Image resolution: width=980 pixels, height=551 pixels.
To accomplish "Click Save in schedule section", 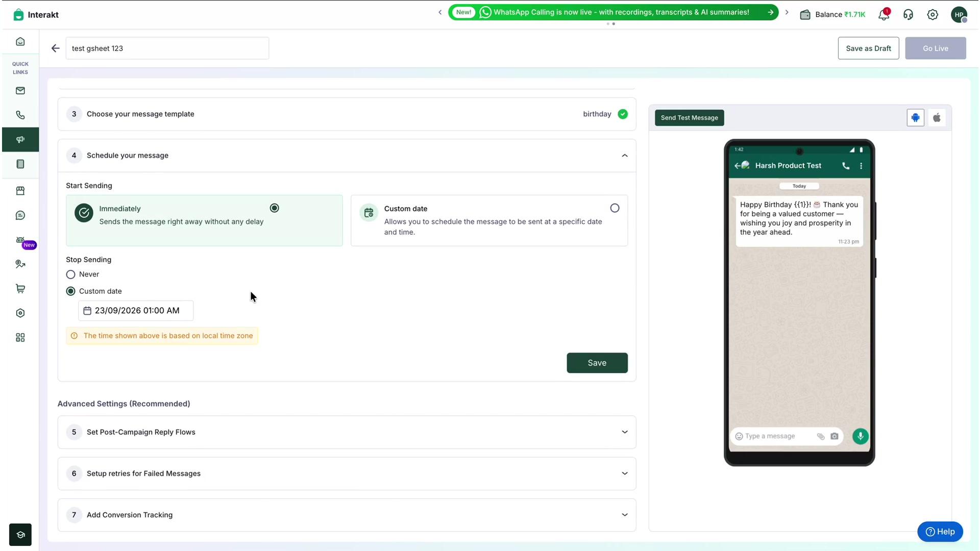I will [597, 363].
